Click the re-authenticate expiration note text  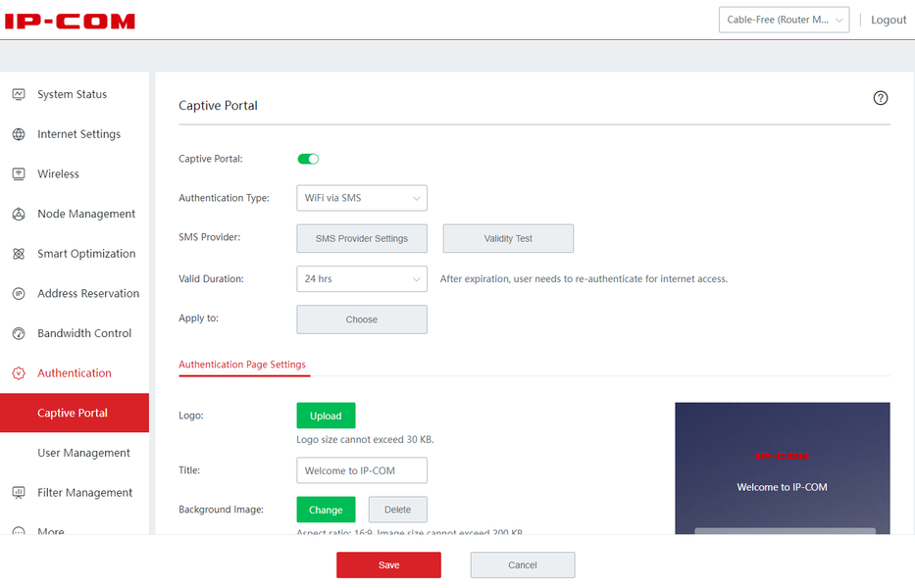[x=584, y=279]
